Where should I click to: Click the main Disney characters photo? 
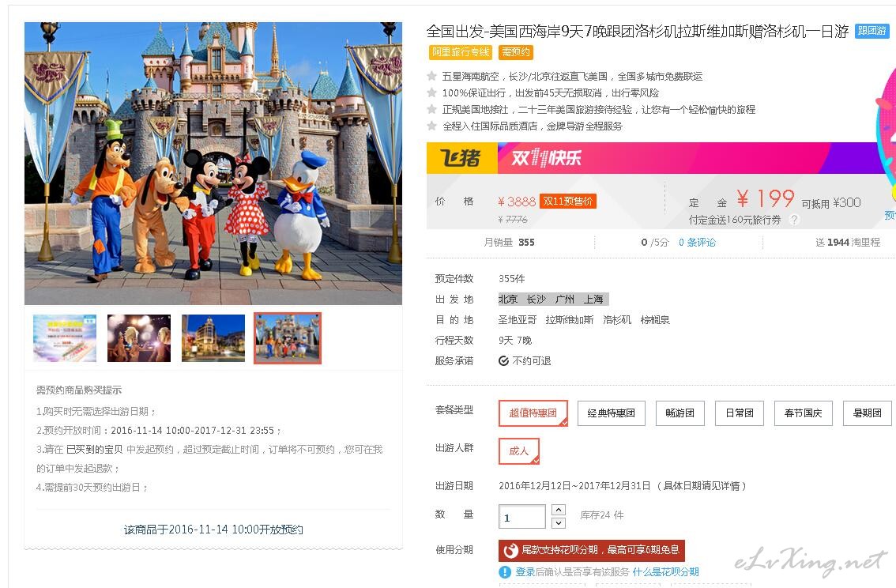point(213,164)
